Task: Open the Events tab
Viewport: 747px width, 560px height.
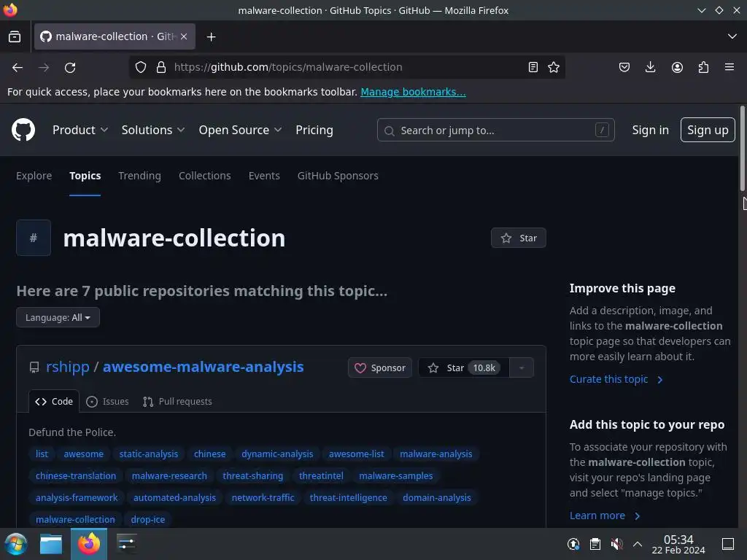Action: coord(264,176)
